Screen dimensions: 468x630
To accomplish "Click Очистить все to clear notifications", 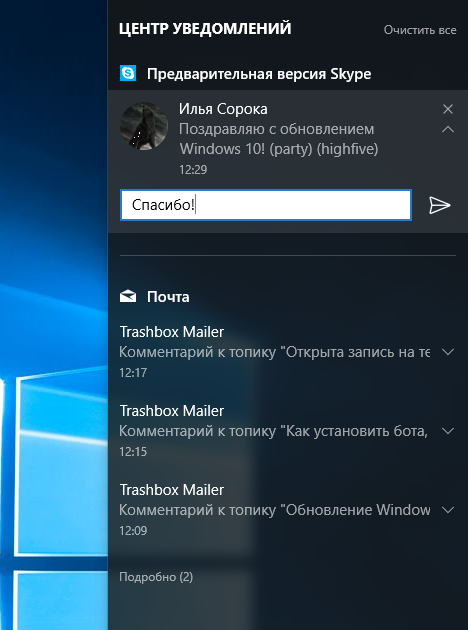I will pos(420,30).
